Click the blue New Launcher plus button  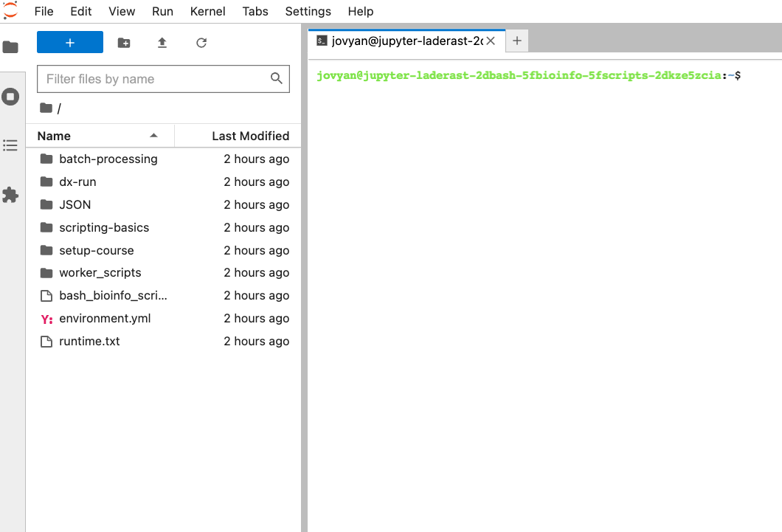(x=70, y=42)
